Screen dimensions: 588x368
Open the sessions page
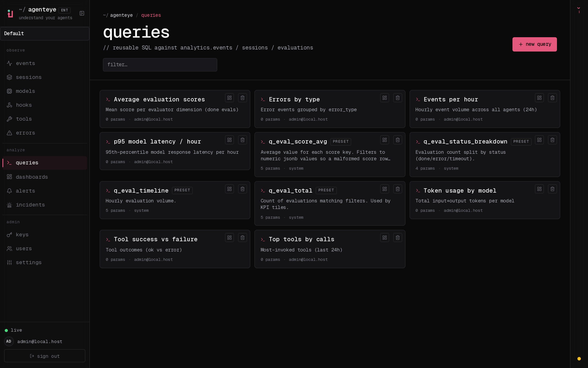point(45,77)
